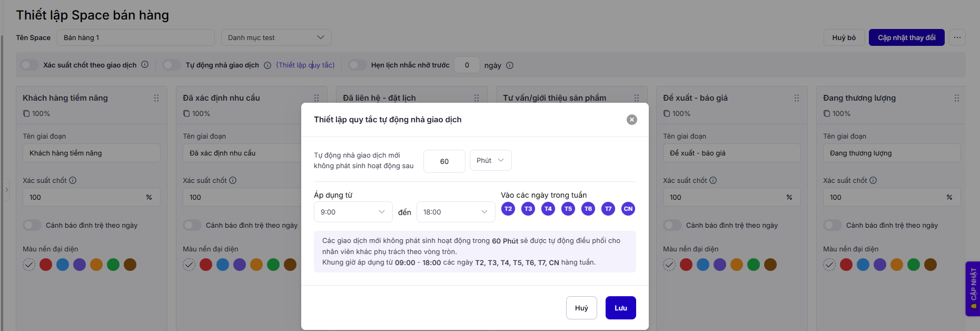Open the Danh mục test dropdown
The height and width of the screenshot is (331, 980).
coord(276,37)
